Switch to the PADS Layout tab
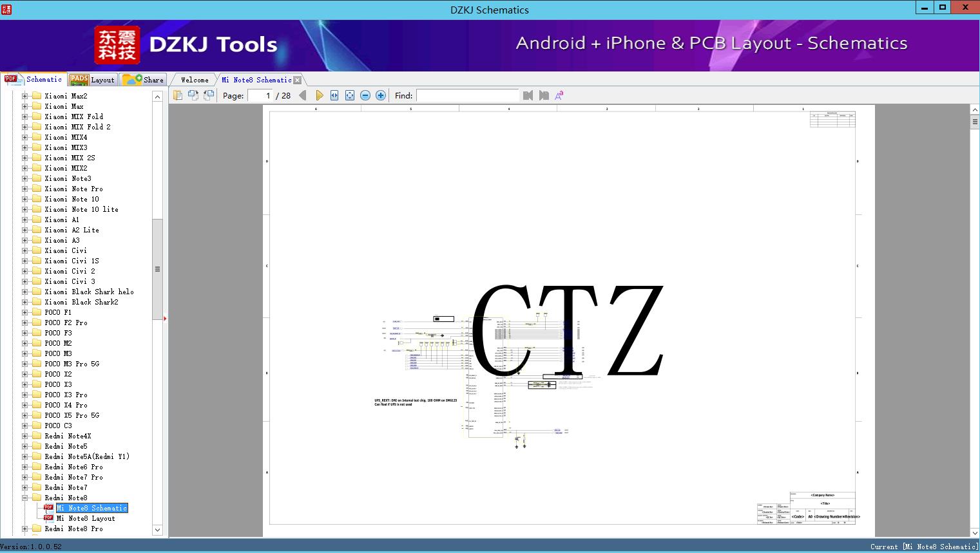 pos(92,80)
